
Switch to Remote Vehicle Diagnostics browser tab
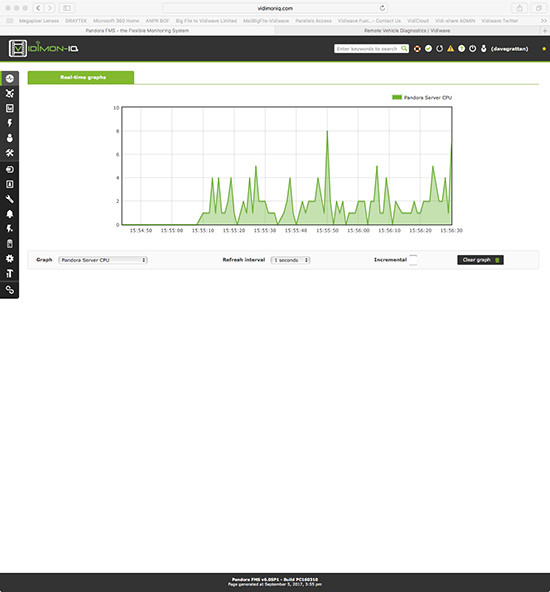point(407,31)
